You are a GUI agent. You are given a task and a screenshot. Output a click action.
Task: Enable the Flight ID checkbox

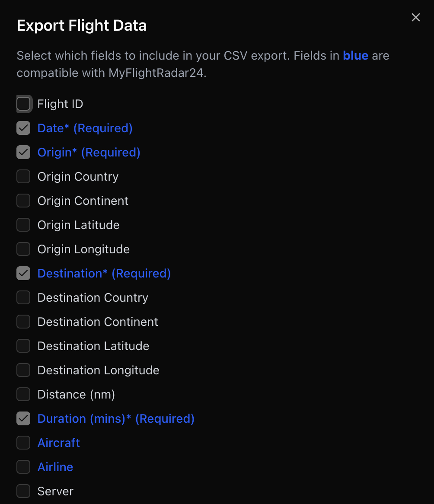(x=23, y=104)
